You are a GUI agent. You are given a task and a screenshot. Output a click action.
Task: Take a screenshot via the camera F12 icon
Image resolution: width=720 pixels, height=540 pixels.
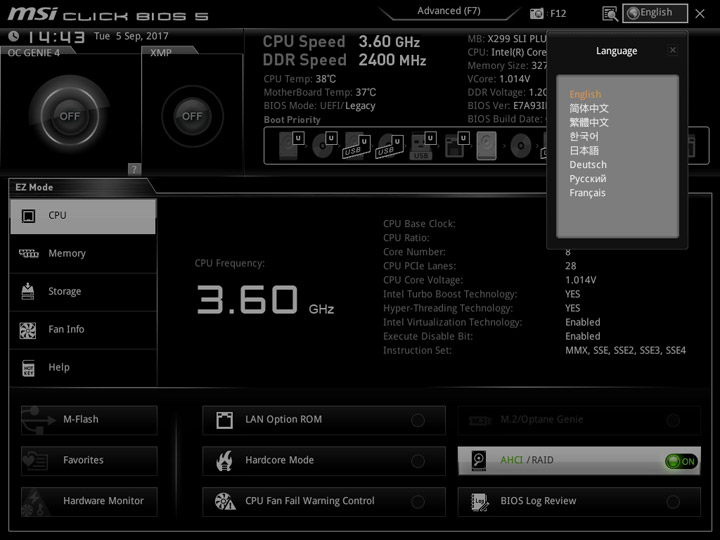[536, 13]
